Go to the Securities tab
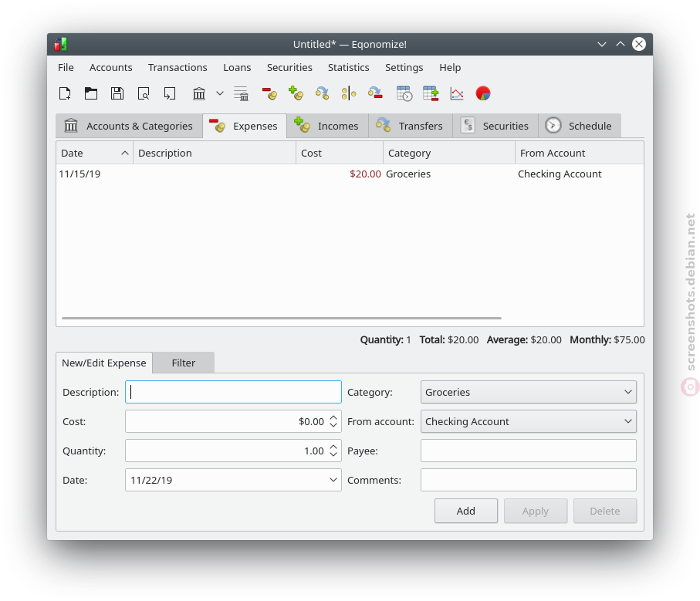The height and width of the screenshot is (601, 700). coord(495,126)
